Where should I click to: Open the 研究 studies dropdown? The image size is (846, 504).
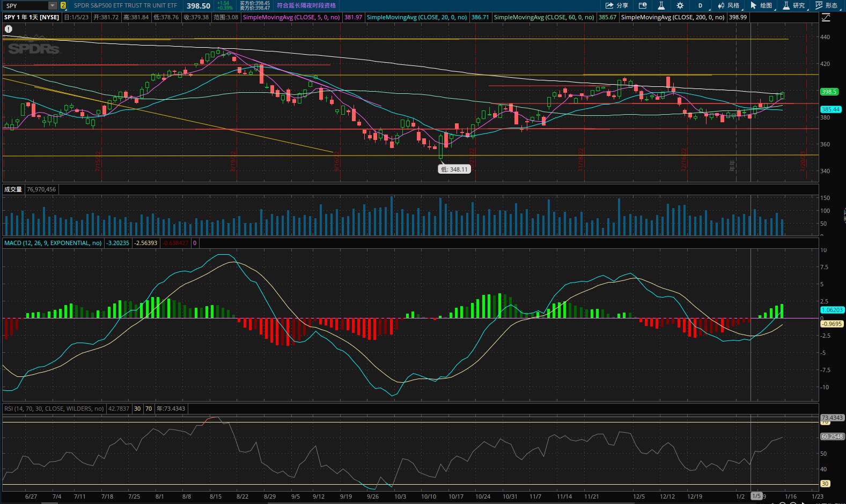[x=794, y=5]
